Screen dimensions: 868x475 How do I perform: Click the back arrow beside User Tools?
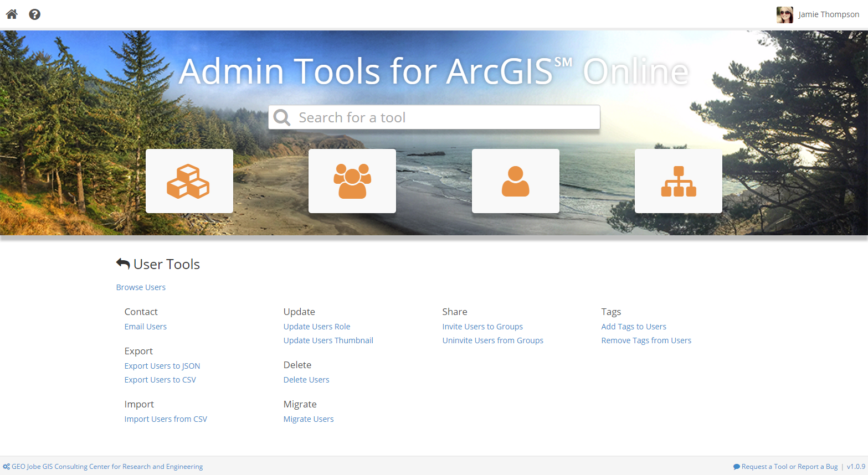click(x=123, y=264)
